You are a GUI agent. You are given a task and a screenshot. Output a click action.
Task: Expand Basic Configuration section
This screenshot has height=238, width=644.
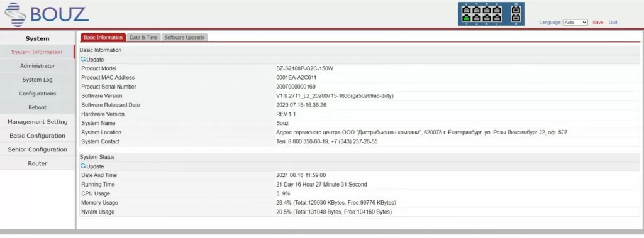[37, 136]
